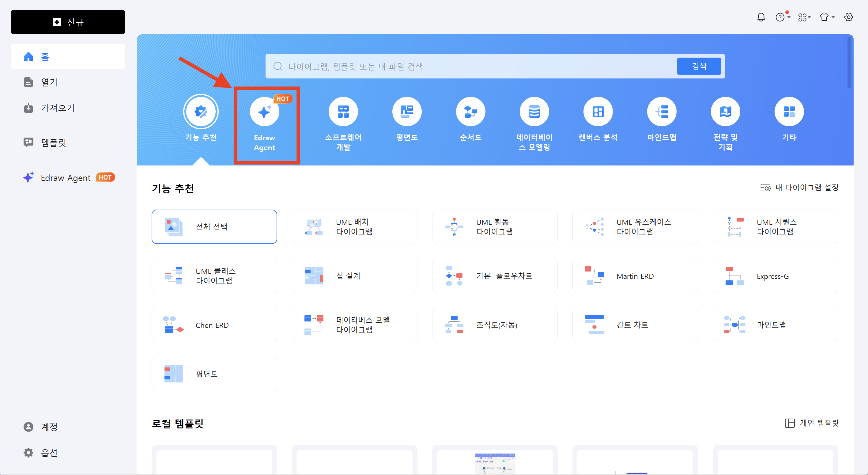
Task: Select the 소프트웨어 개발 category icon
Action: click(x=343, y=112)
